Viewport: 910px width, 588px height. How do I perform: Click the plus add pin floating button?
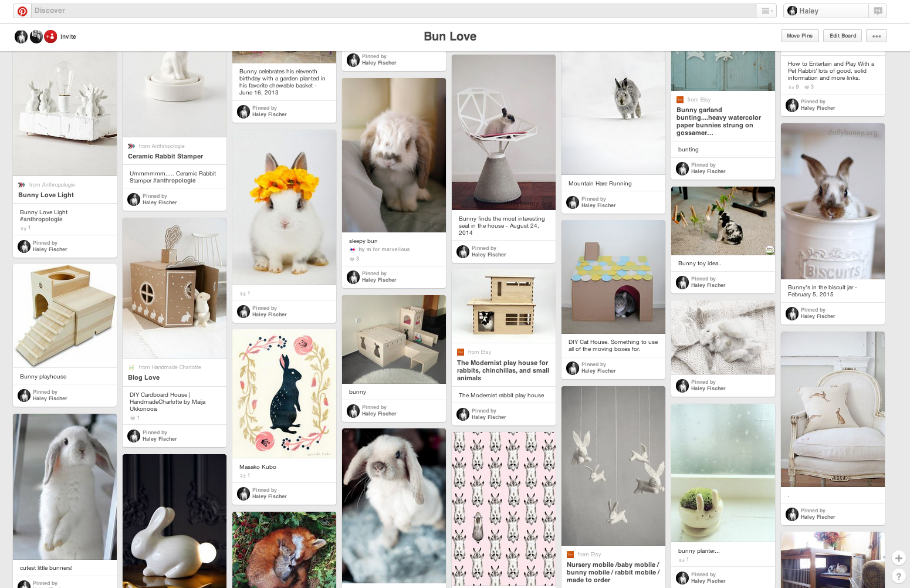[x=898, y=558]
